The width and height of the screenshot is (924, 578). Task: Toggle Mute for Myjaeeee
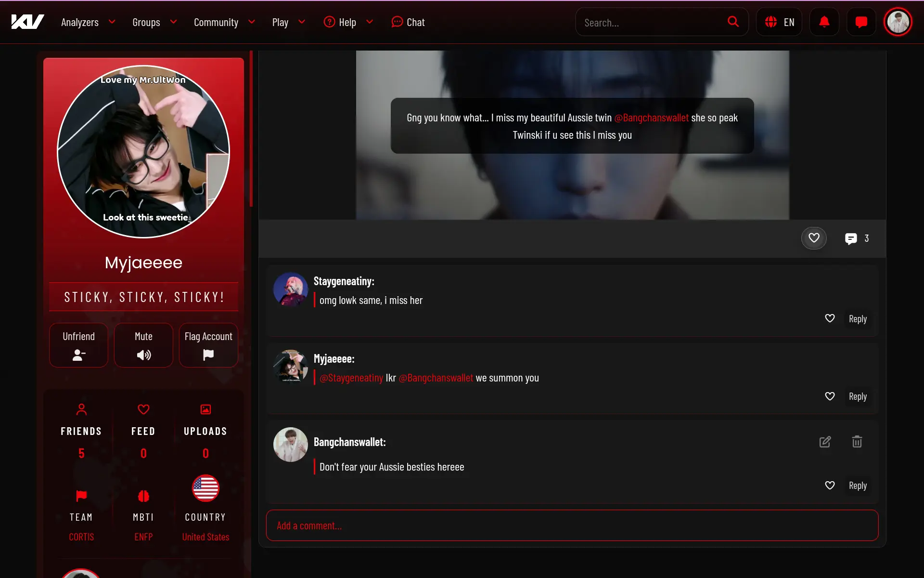tap(143, 345)
